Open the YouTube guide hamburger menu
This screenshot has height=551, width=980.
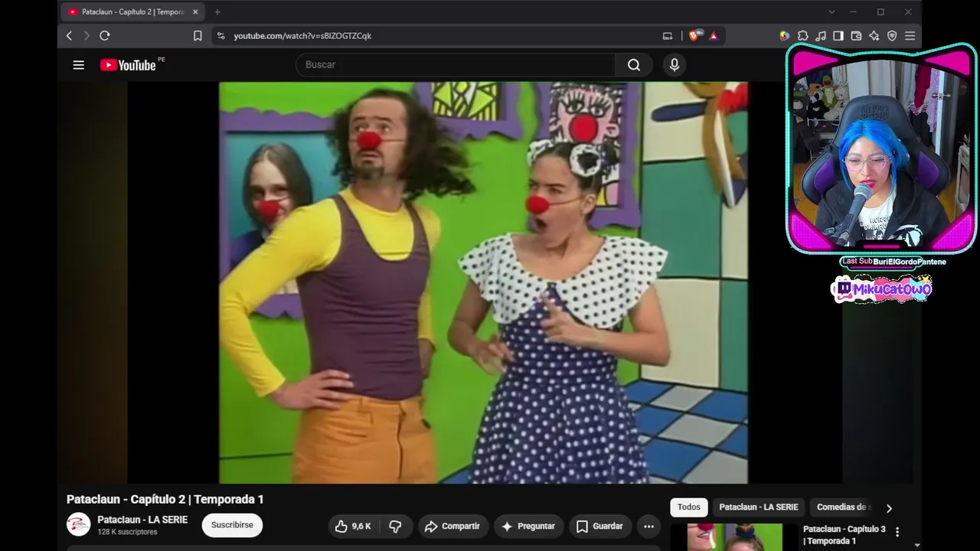pyautogui.click(x=78, y=65)
